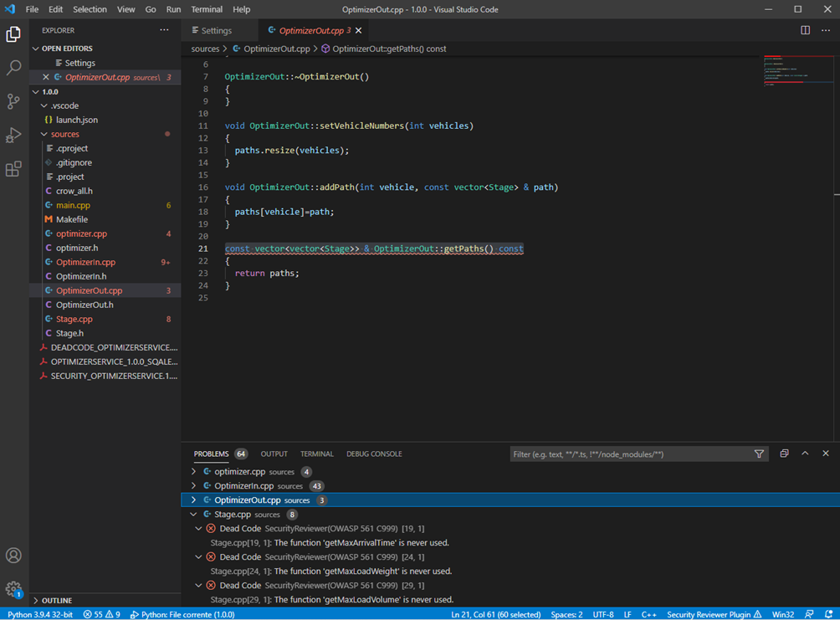Switch to the DEBUG CONSOLE tab
840x620 pixels.
tap(373, 453)
